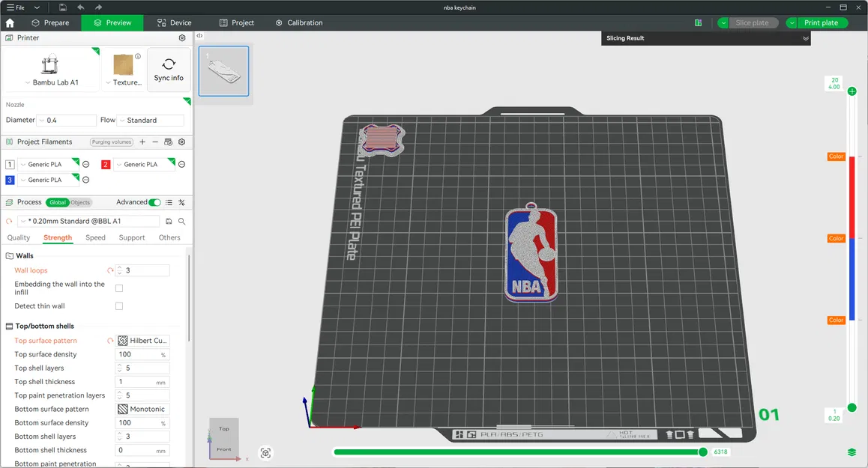Enable the Detect thin wall checkbox

coord(118,306)
